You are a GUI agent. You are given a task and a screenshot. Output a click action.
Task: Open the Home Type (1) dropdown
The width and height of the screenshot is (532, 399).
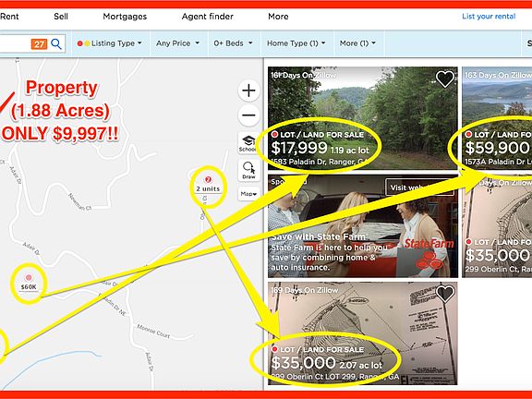[296, 43]
